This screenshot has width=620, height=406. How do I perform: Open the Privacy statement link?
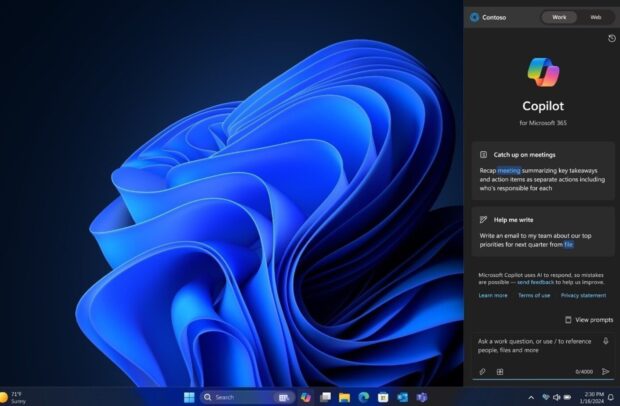583,295
